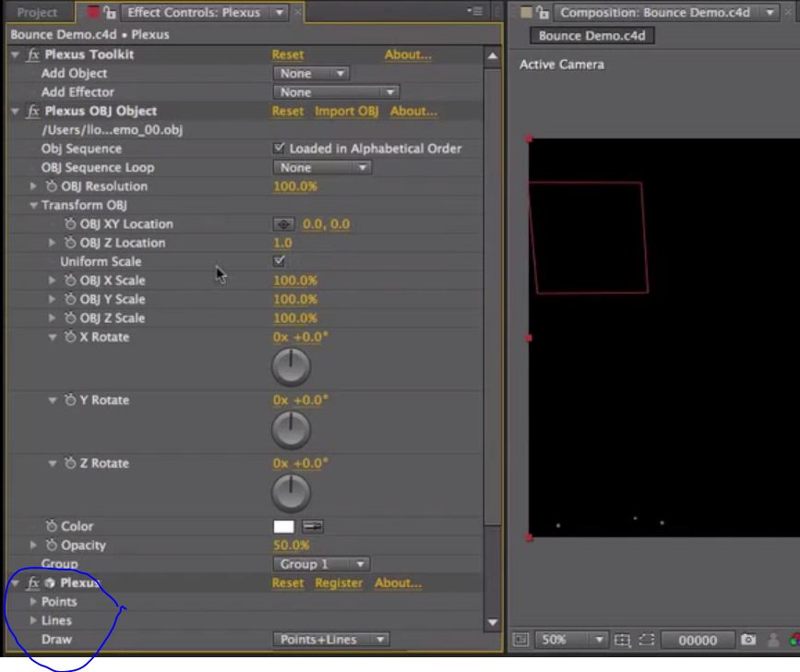Enable keyframing for X Rotate stopwatch

pyautogui.click(x=70, y=337)
